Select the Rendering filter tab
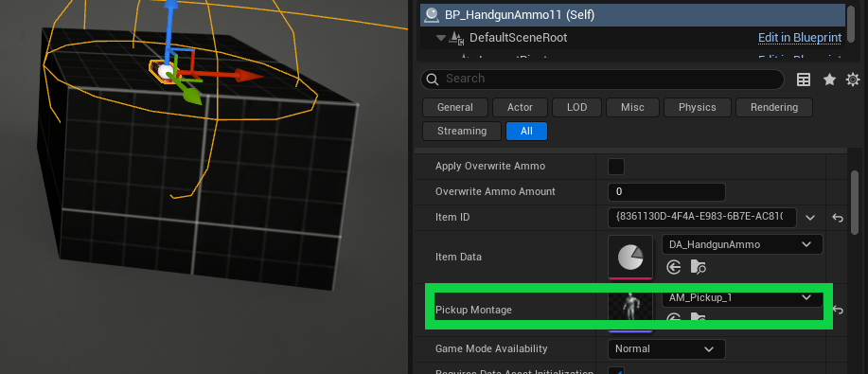Viewport: 868px width, 374px height. [774, 108]
